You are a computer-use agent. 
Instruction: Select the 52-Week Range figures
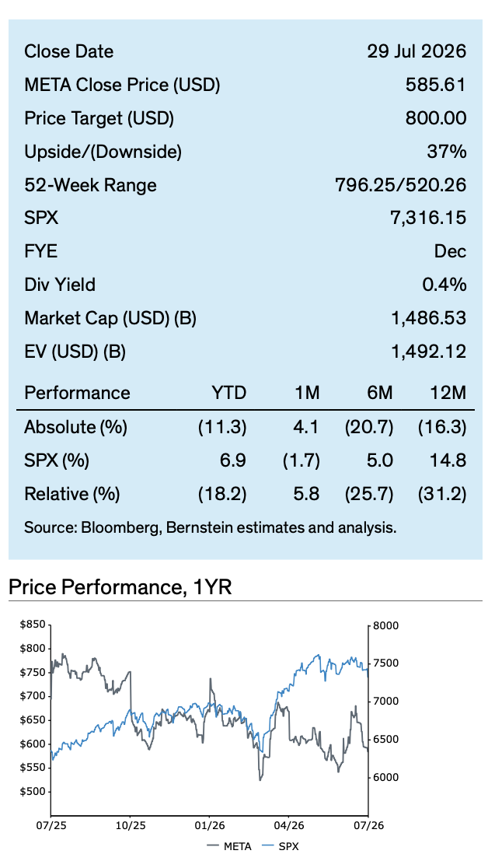tap(401, 185)
